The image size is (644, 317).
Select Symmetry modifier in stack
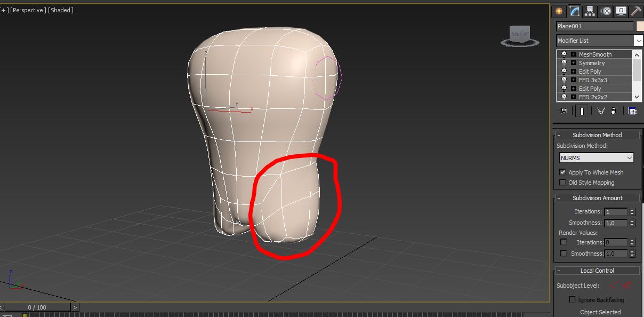(x=592, y=63)
